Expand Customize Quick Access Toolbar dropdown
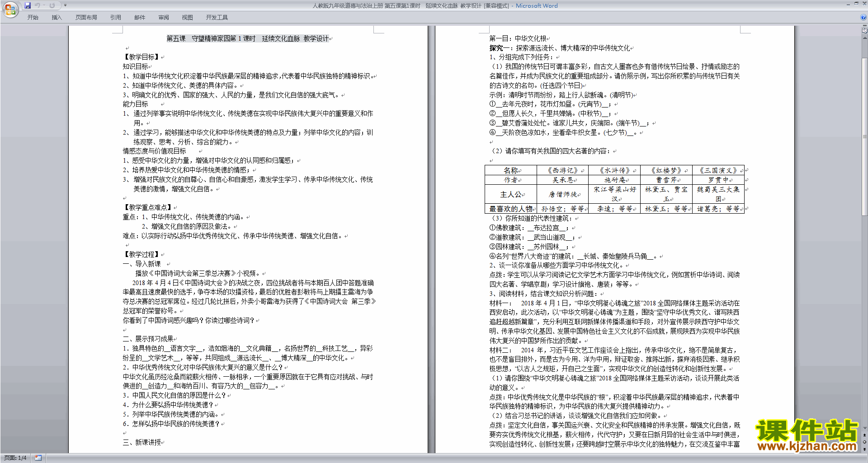 pos(65,5)
